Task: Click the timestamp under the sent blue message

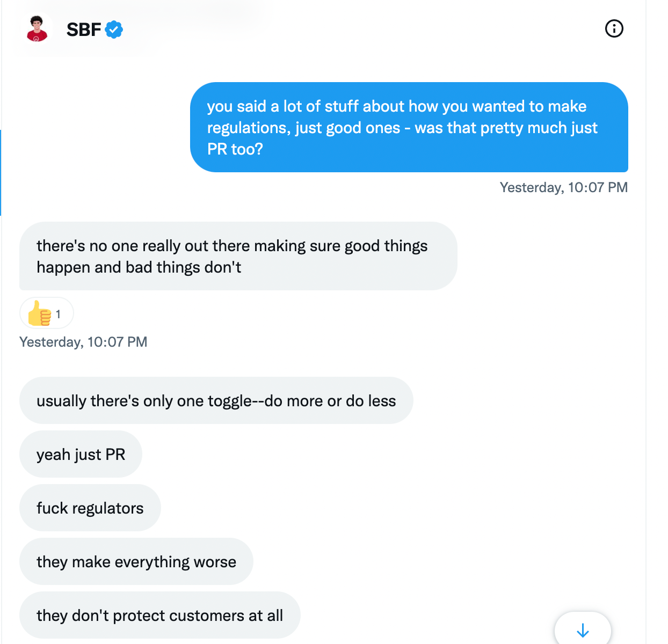Action: click(x=563, y=187)
